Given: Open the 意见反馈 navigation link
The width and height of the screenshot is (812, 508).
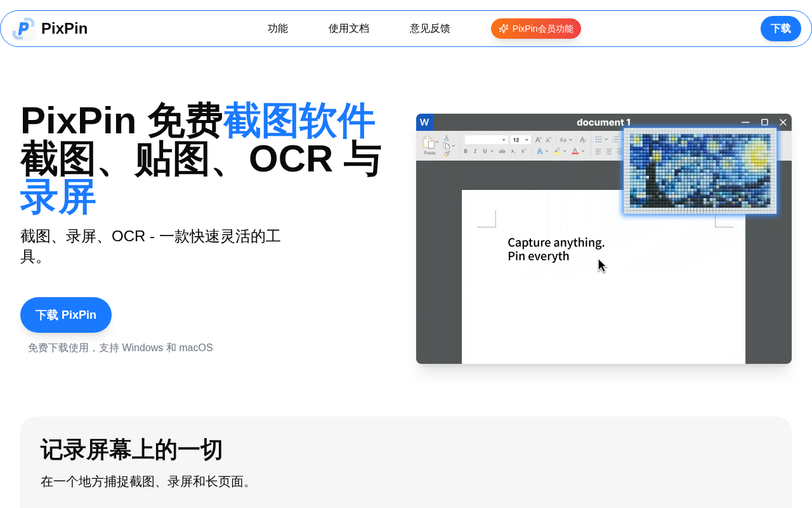Looking at the screenshot, I should pos(430,29).
